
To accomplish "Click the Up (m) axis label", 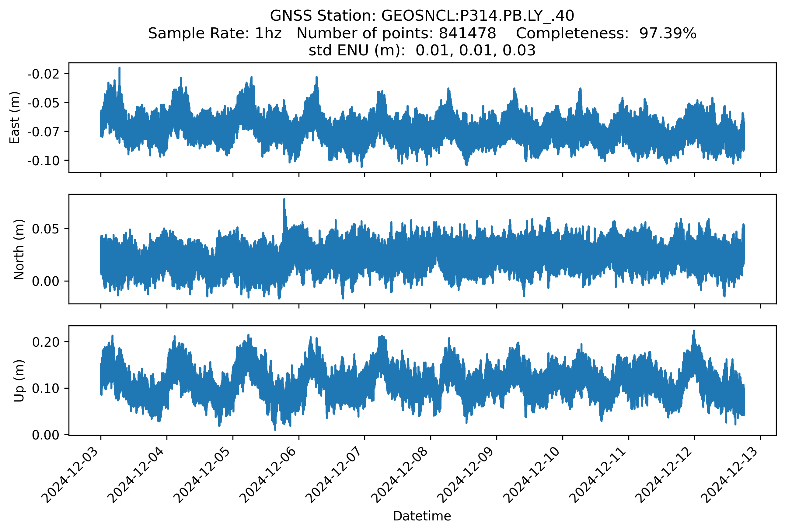I will pos(19,381).
